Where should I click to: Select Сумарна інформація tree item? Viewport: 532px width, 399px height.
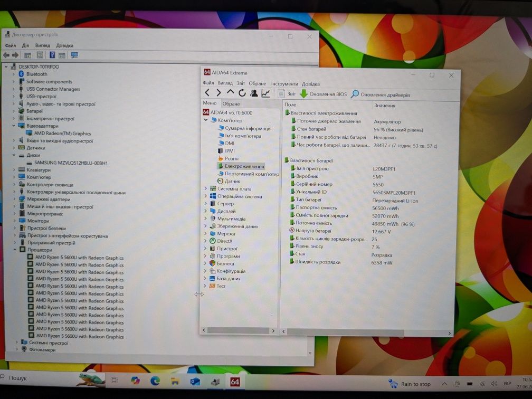point(245,128)
